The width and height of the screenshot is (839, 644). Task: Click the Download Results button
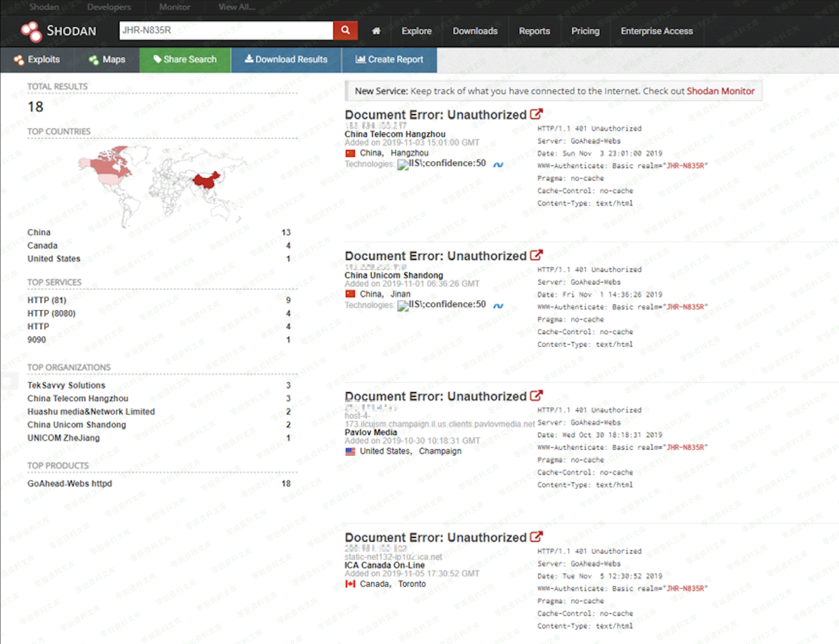click(x=286, y=59)
